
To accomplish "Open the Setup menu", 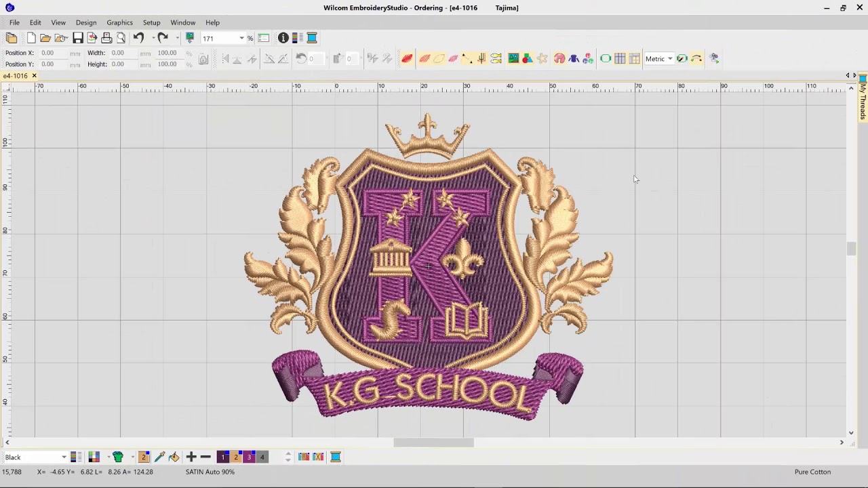I will click(151, 22).
